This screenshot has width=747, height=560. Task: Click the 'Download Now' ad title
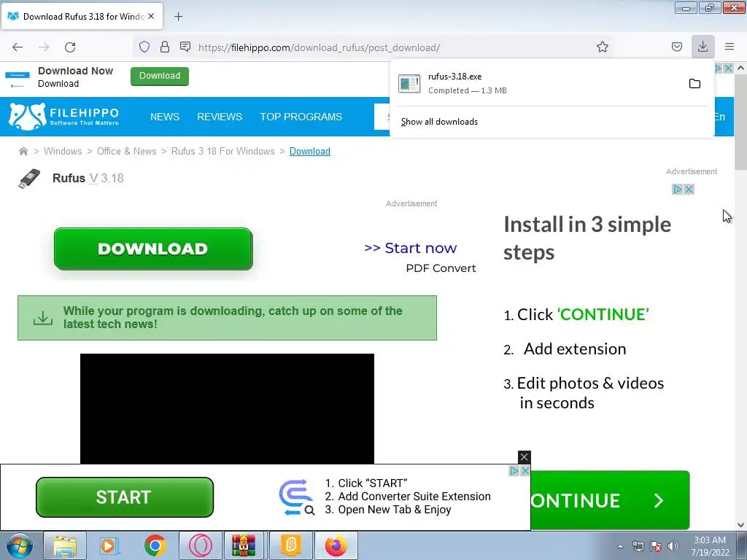coord(75,71)
